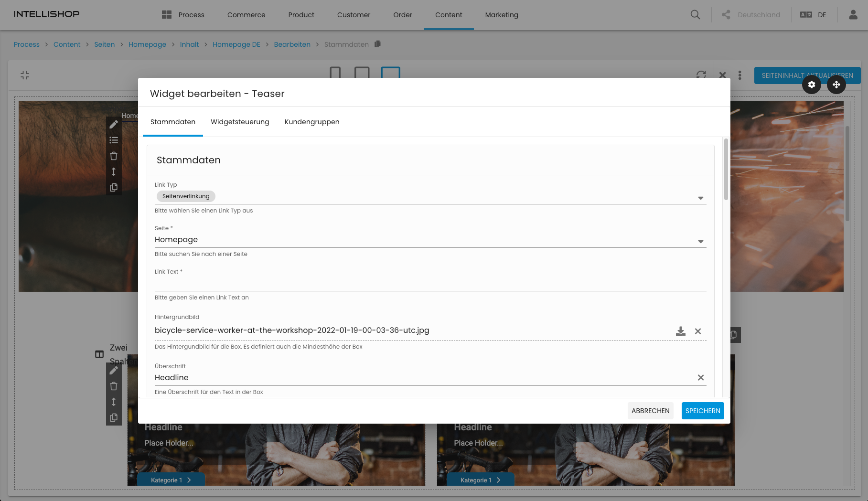Go to Inhalt breadcrumb link
868x501 pixels.
pos(189,44)
